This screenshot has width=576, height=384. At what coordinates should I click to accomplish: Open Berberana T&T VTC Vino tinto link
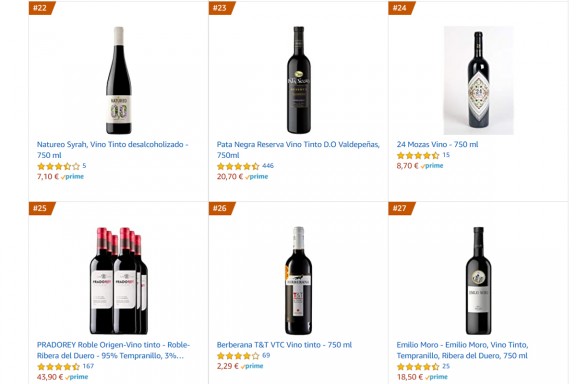[x=284, y=345]
